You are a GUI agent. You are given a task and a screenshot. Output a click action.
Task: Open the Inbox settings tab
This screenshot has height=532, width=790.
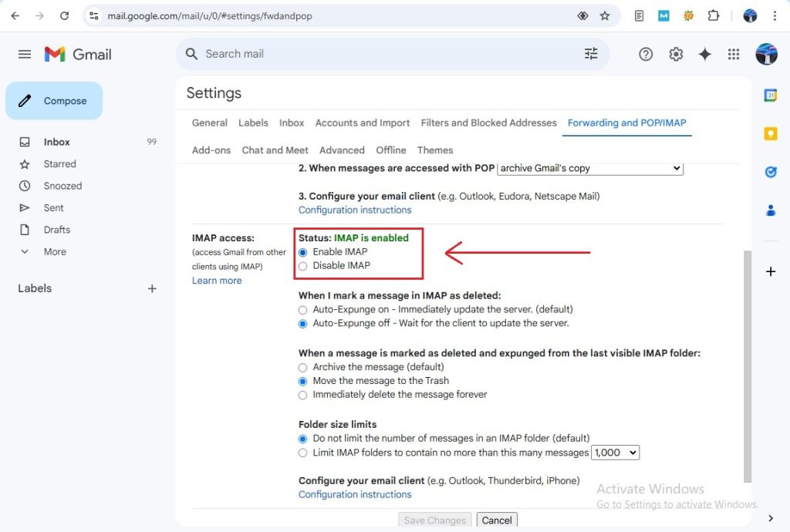pos(292,123)
